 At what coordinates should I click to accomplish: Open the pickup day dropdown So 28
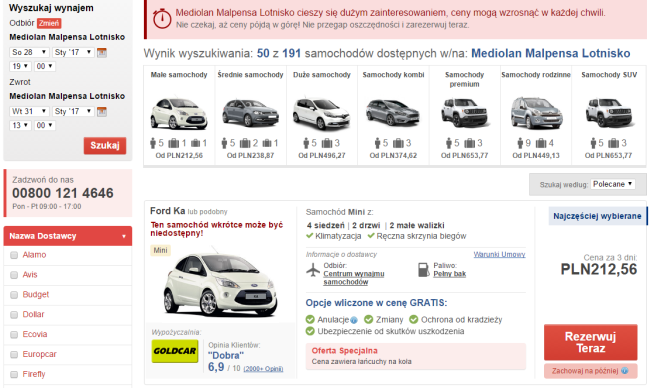[29, 52]
